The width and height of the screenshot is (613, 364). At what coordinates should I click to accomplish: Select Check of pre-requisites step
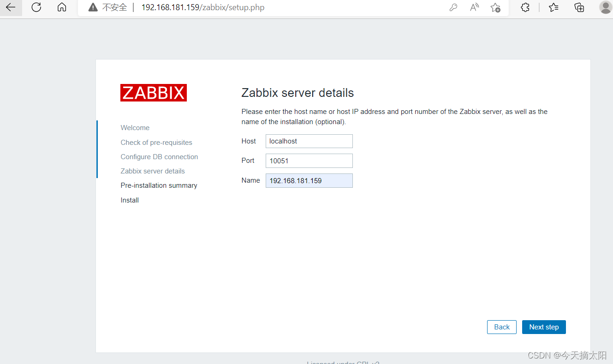pos(156,143)
